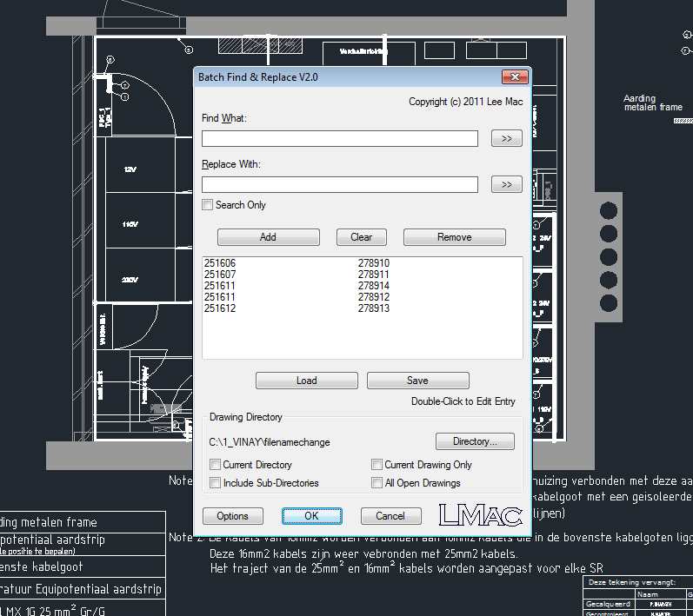Click the Remove button
The width and height of the screenshot is (693, 616).
(x=455, y=237)
